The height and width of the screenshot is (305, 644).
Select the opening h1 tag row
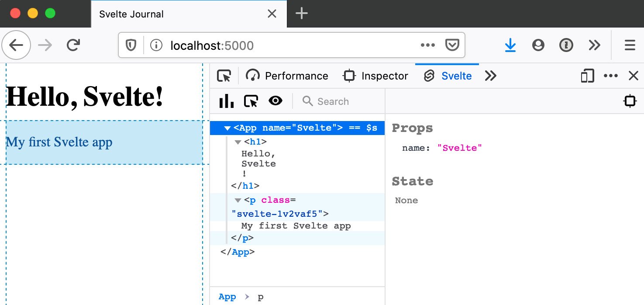coord(297,142)
